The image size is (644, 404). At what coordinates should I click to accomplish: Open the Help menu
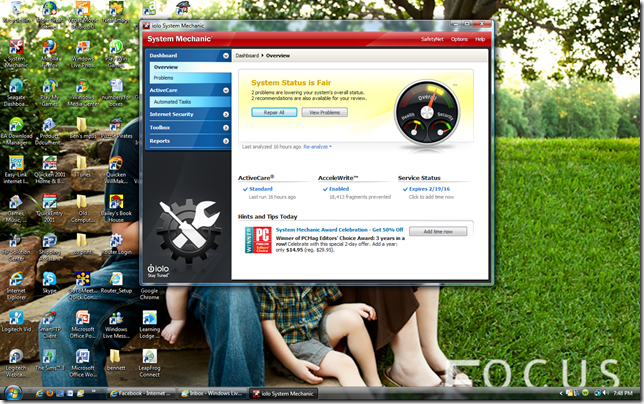[480, 39]
